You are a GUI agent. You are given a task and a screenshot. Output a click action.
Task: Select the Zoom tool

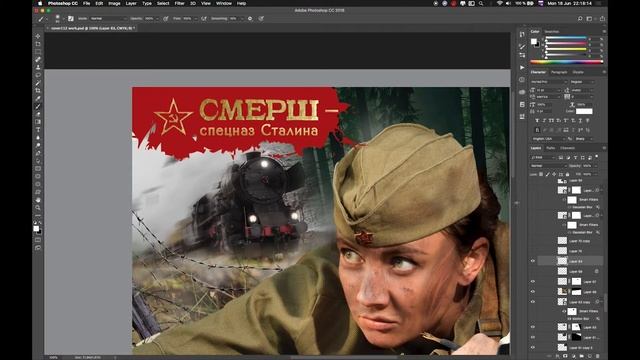38,208
